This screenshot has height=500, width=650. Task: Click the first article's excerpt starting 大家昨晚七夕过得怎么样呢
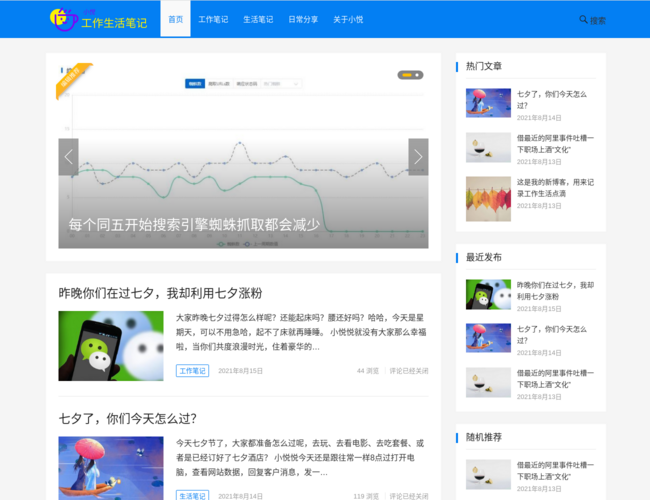tap(301, 332)
